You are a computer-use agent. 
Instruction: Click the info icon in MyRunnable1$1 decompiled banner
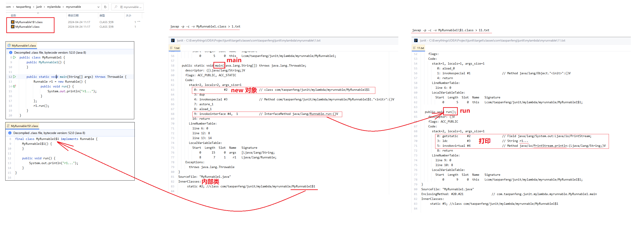10,133
